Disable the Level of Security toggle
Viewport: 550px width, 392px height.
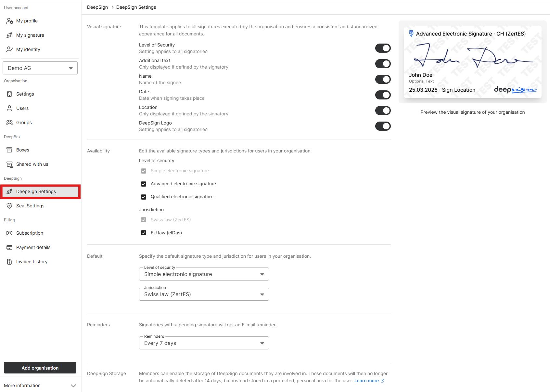(x=383, y=48)
